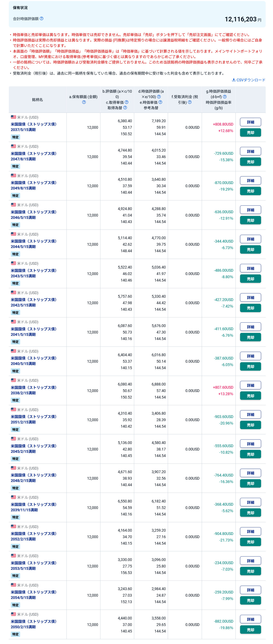The height and width of the screenshot is (644, 273).
Task: Click help icon next to f.受取済利金
Action: (x=190, y=102)
